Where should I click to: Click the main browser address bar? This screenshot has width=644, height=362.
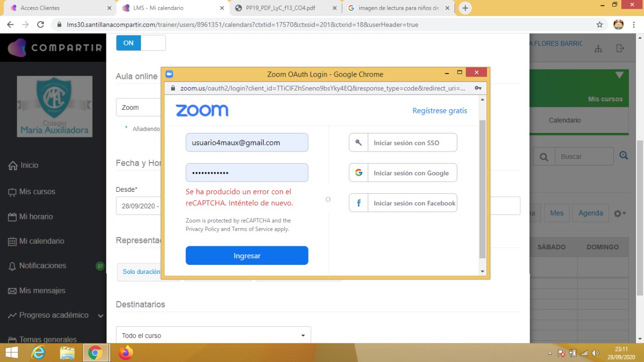pyautogui.click(x=322, y=25)
